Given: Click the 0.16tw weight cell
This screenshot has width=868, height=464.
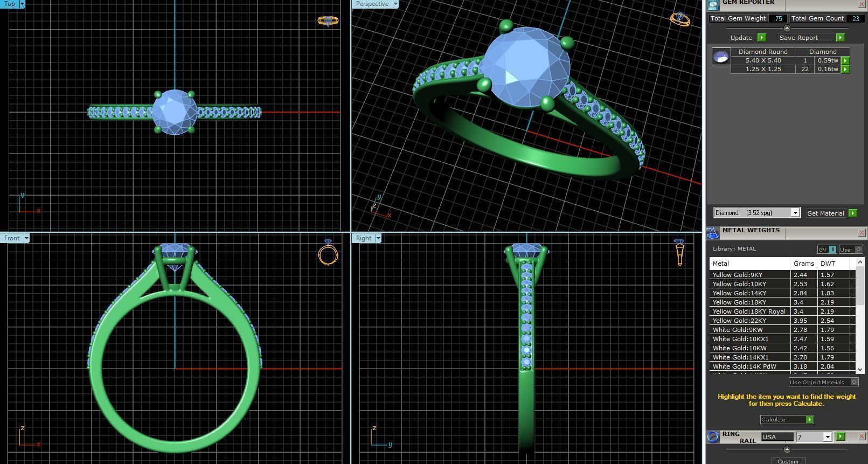Looking at the screenshot, I should [x=828, y=69].
